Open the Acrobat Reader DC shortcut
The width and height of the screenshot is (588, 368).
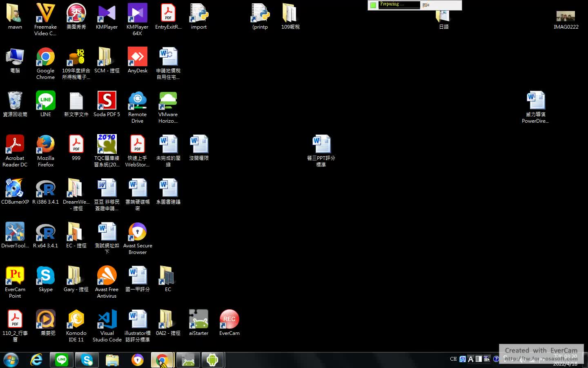tap(15, 145)
